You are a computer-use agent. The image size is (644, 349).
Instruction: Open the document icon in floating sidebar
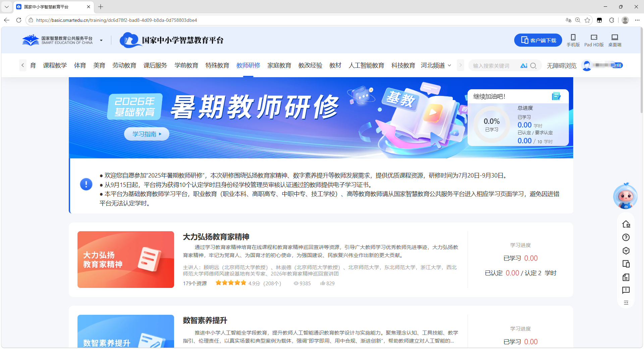[626, 277]
